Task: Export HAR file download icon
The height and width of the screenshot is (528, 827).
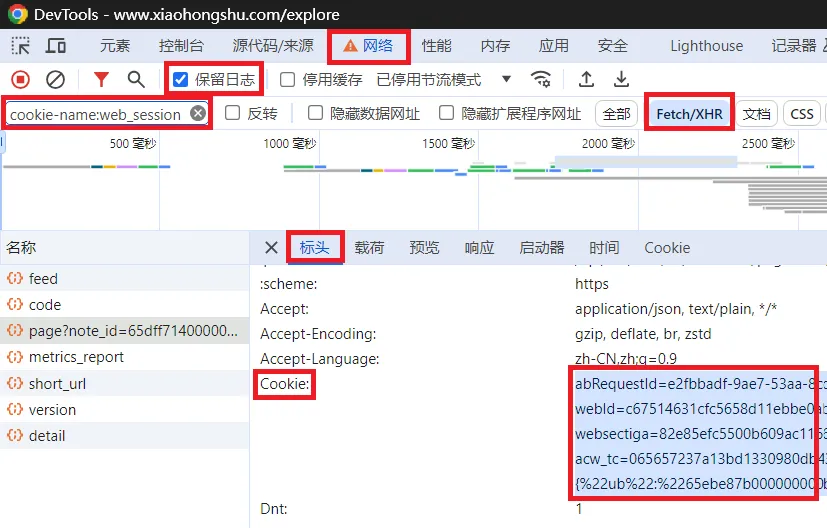Action: point(621,80)
